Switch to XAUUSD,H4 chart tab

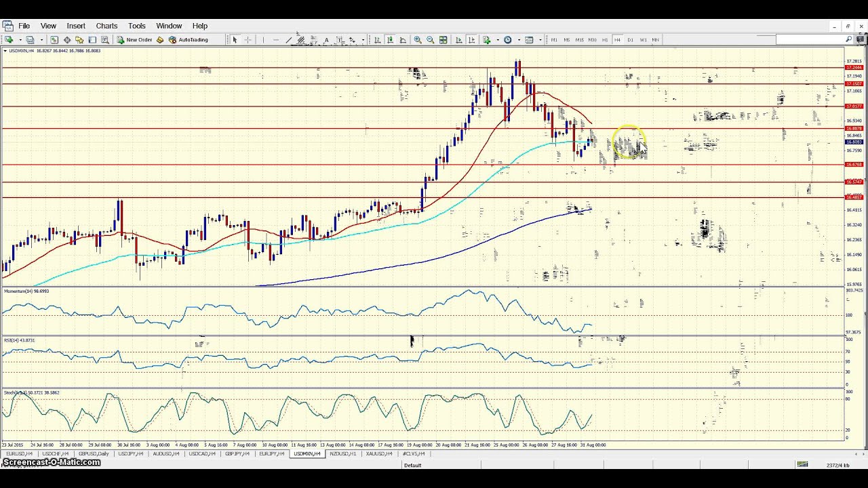tap(378, 453)
